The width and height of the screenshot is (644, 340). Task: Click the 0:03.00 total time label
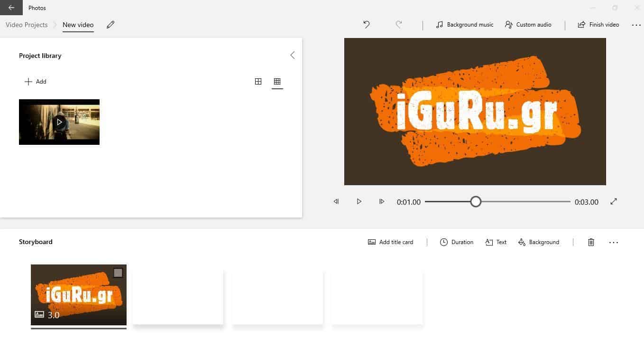[x=587, y=202]
